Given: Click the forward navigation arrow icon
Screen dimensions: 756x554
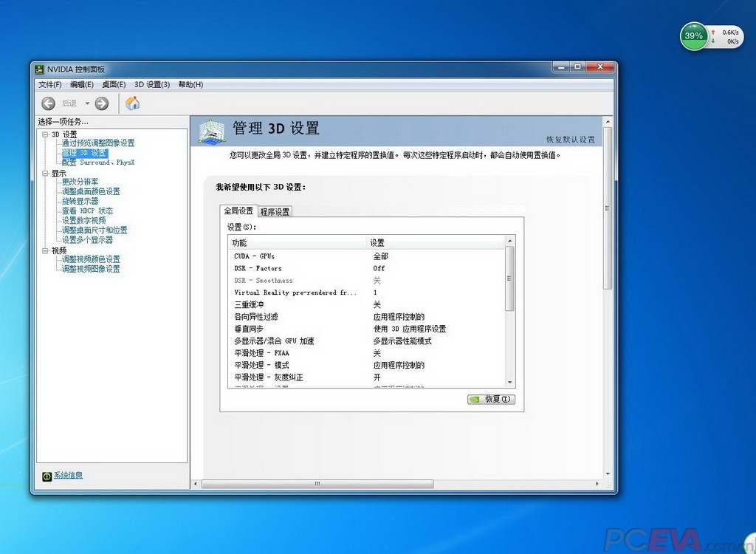Looking at the screenshot, I should (x=101, y=103).
